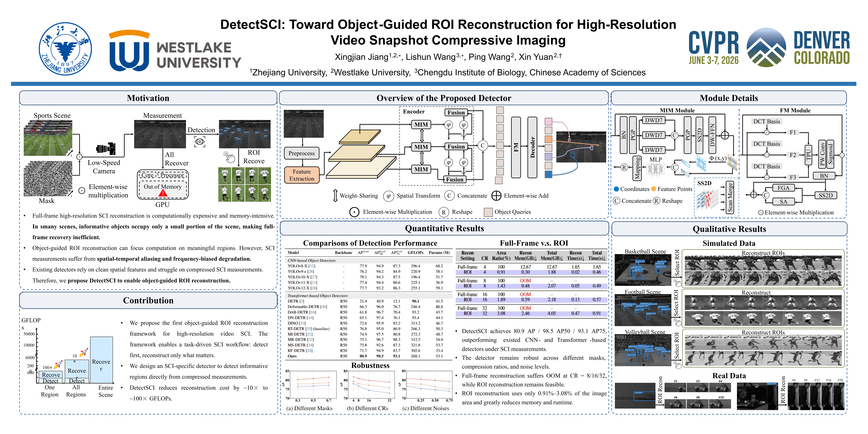Select the Qualitative Results section header
Viewport: 868px width, 434px height.
729,229
